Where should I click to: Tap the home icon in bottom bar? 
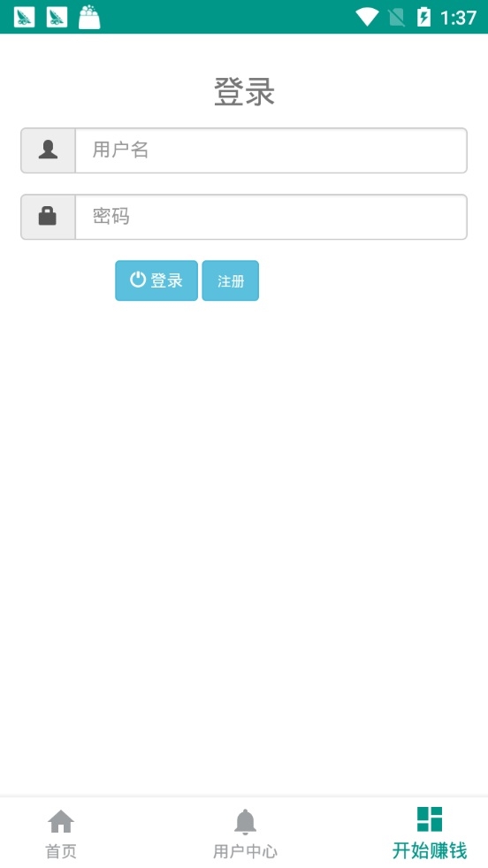[61, 821]
